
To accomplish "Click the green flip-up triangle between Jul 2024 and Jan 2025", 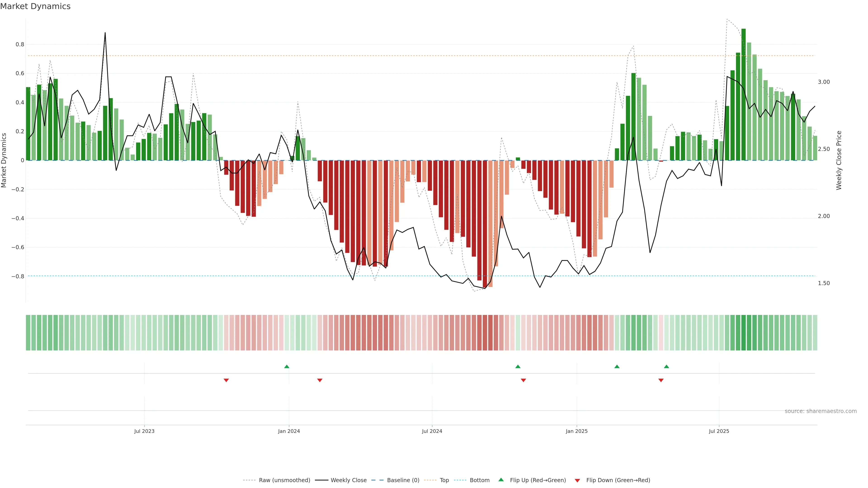I will pos(518,366).
